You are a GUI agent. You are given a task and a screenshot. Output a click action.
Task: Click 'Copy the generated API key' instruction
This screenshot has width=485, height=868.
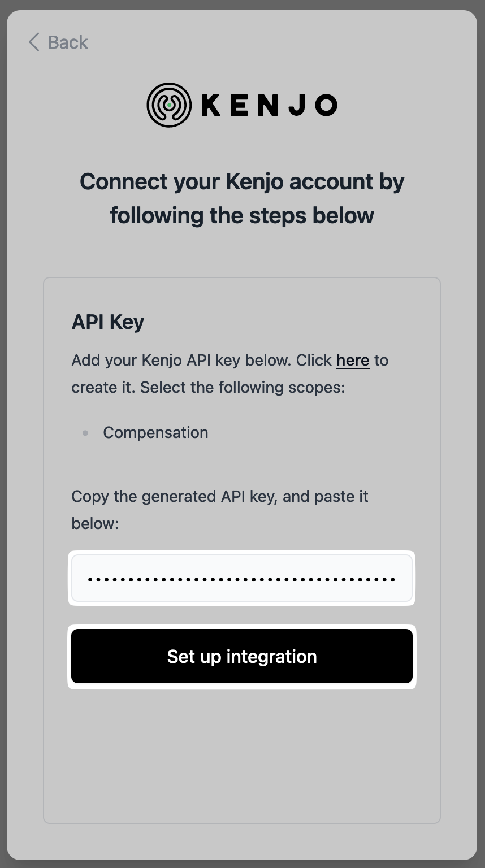click(220, 497)
